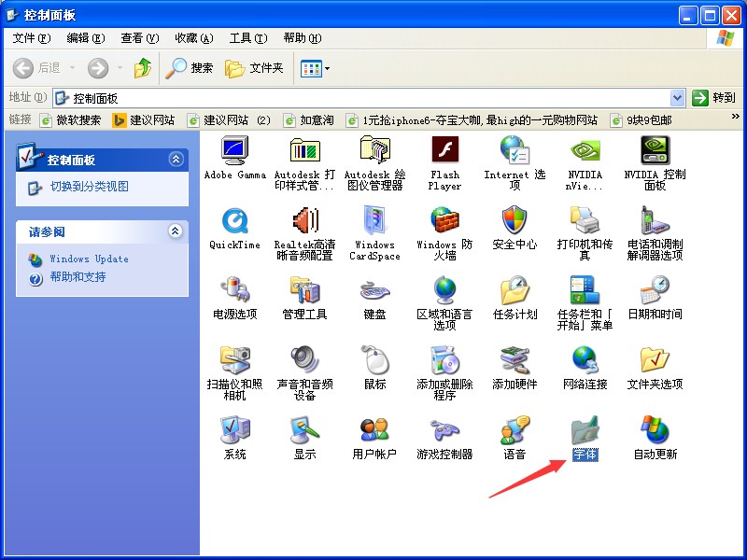The width and height of the screenshot is (747, 560).
Task: Open the 微软搜索 links bar shortcut
Action: point(71,120)
